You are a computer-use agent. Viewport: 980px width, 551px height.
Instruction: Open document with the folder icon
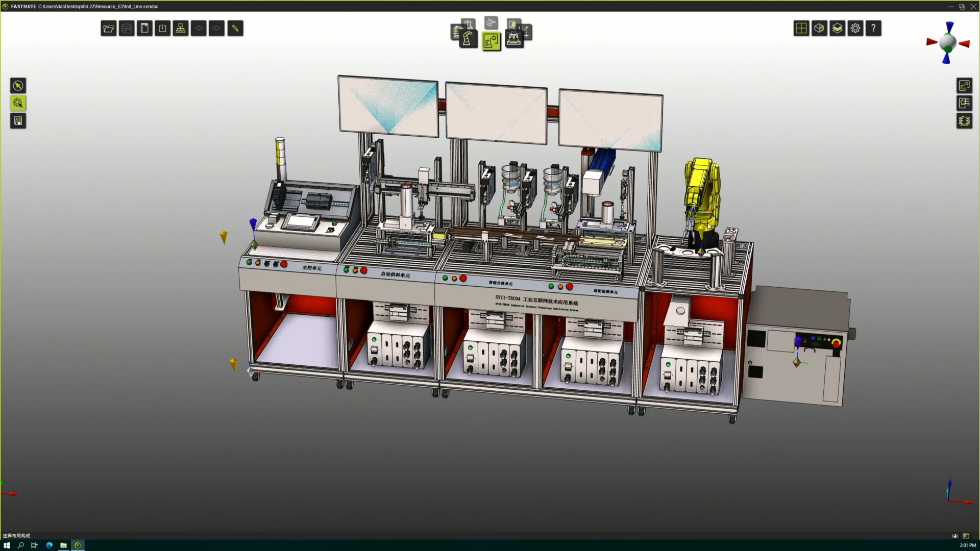coord(108,29)
